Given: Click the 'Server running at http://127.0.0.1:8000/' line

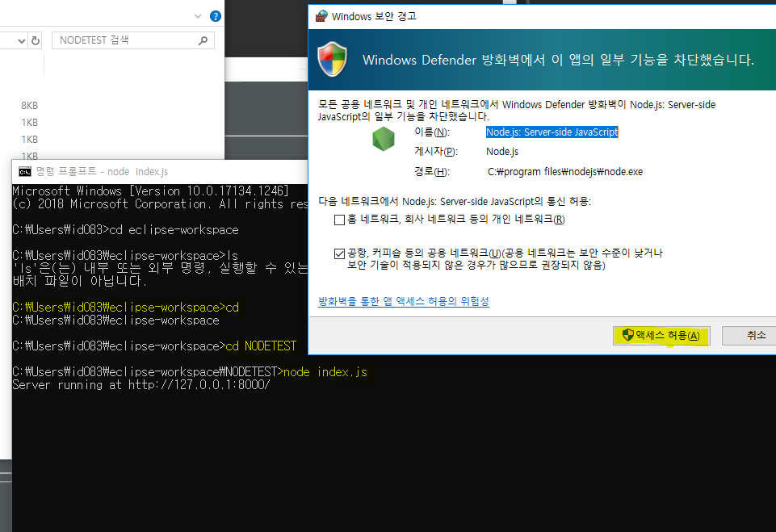Looking at the screenshot, I should click(141, 385).
